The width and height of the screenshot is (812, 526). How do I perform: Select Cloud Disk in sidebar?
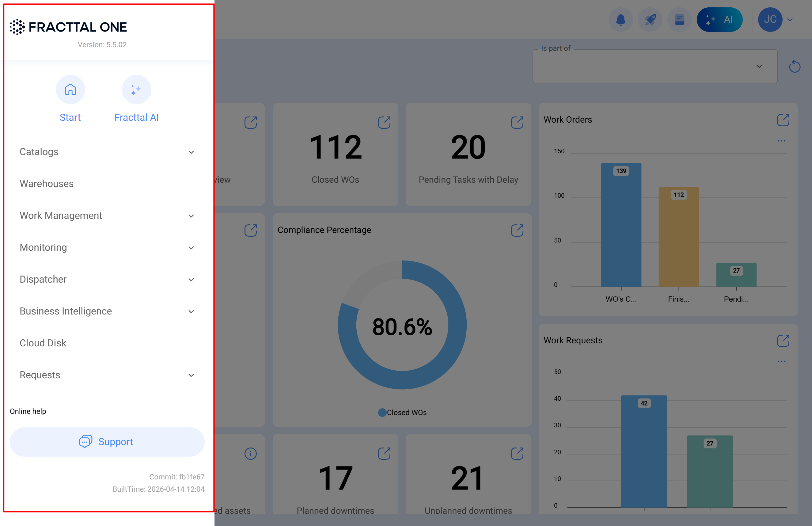[x=43, y=343]
